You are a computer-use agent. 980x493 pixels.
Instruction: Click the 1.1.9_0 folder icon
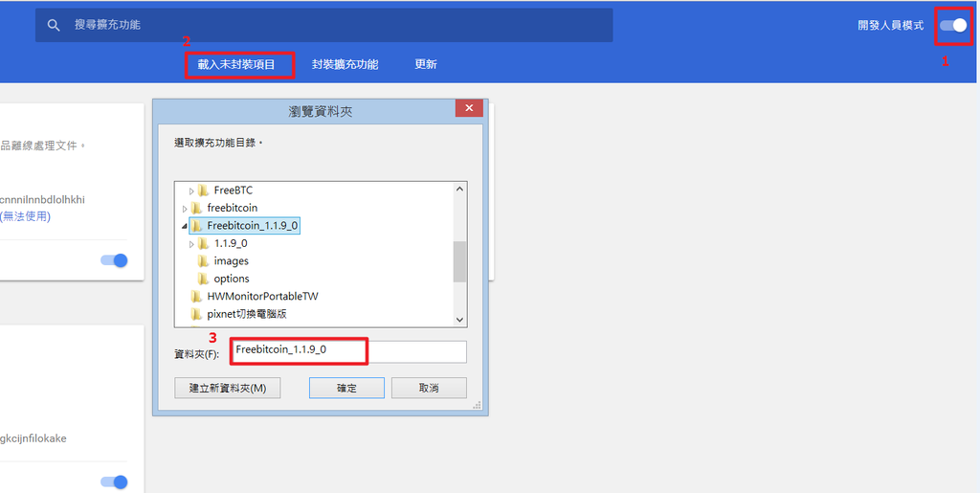coord(203,243)
